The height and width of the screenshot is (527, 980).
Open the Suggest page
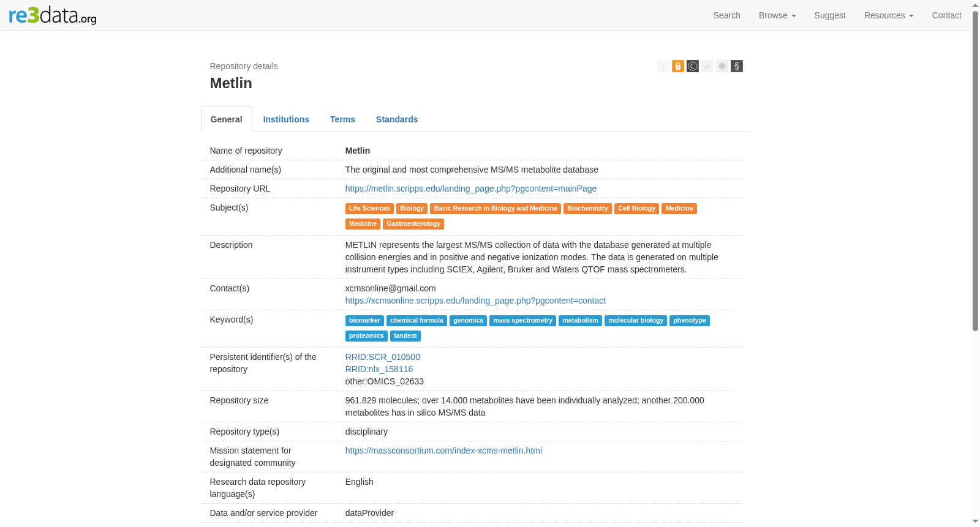830,15
